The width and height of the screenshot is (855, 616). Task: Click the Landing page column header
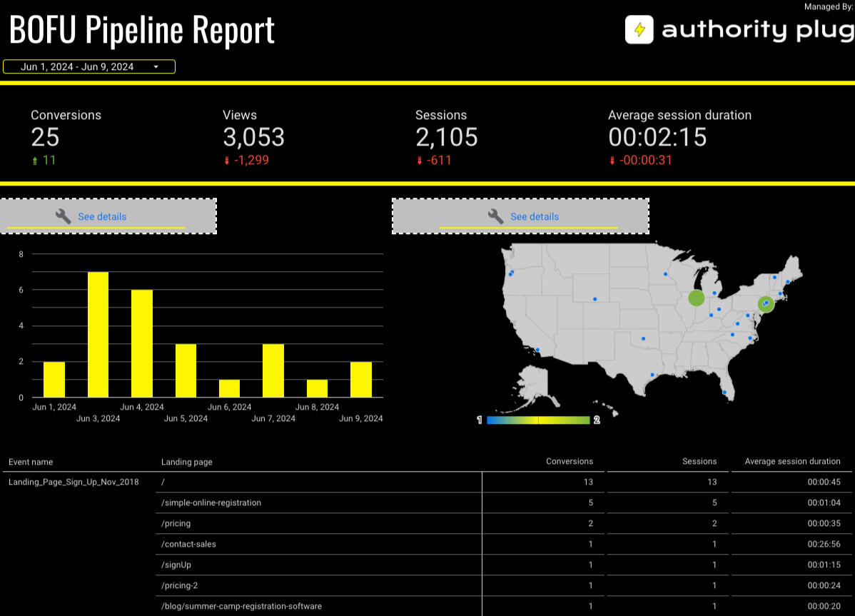[187, 462]
